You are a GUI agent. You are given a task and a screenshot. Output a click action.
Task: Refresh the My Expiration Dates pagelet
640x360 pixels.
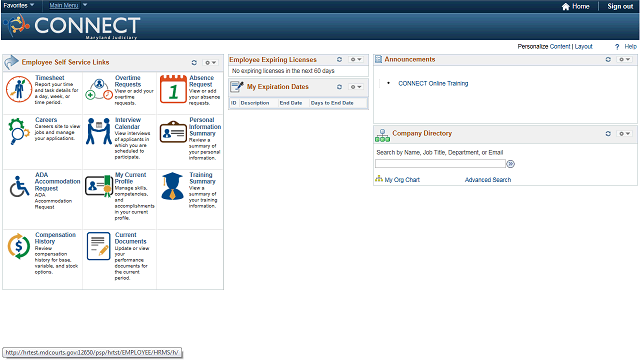click(x=339, y=87)
